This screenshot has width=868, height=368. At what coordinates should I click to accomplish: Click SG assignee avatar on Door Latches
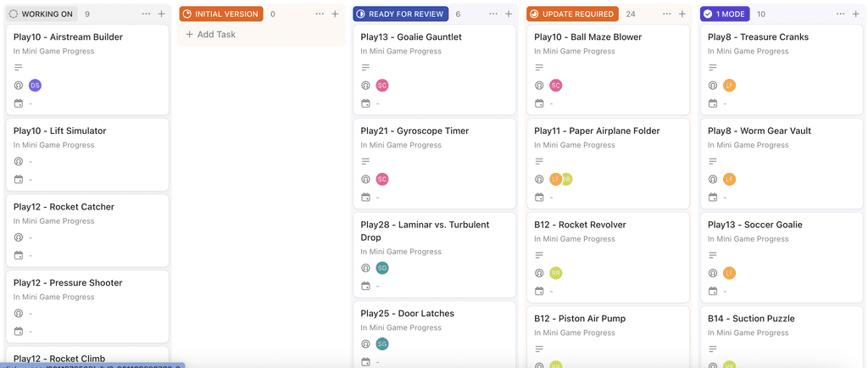coord(382,344)
